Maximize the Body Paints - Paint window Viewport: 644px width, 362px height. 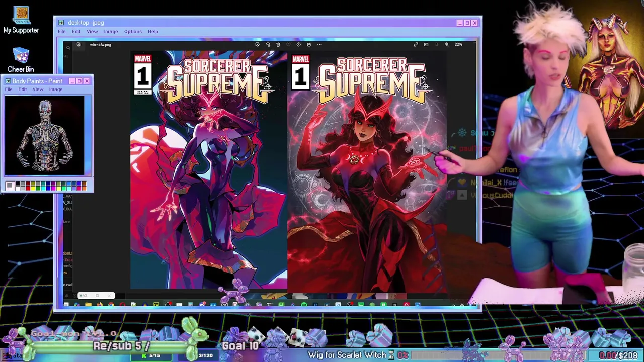(x=79, y=81)
